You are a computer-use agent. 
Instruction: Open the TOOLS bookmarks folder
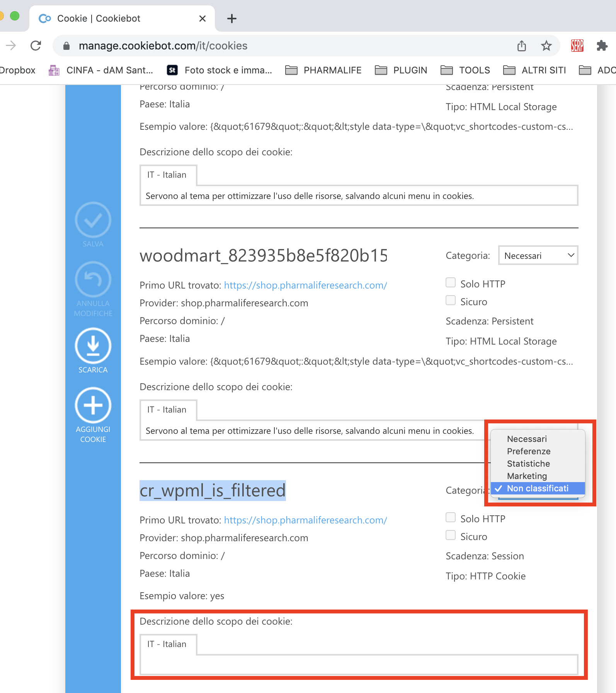click(x=465, y=70)
